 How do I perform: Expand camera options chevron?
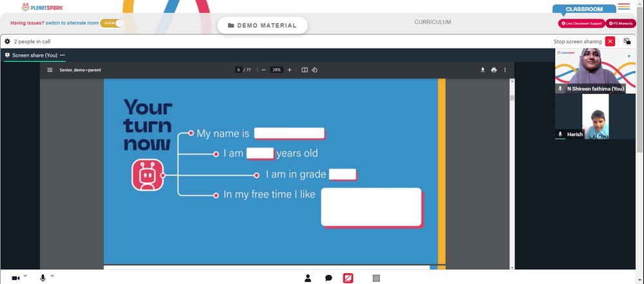click(x=25, y=276)
